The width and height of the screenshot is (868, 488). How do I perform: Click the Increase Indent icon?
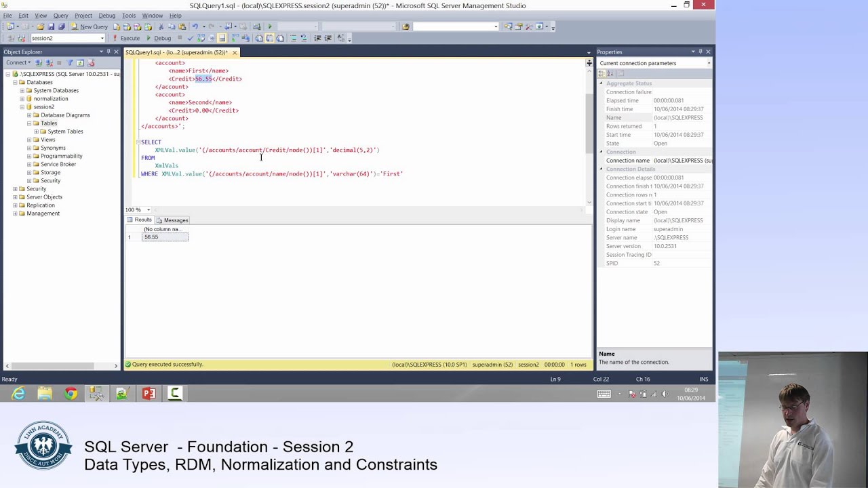[328, 38]
